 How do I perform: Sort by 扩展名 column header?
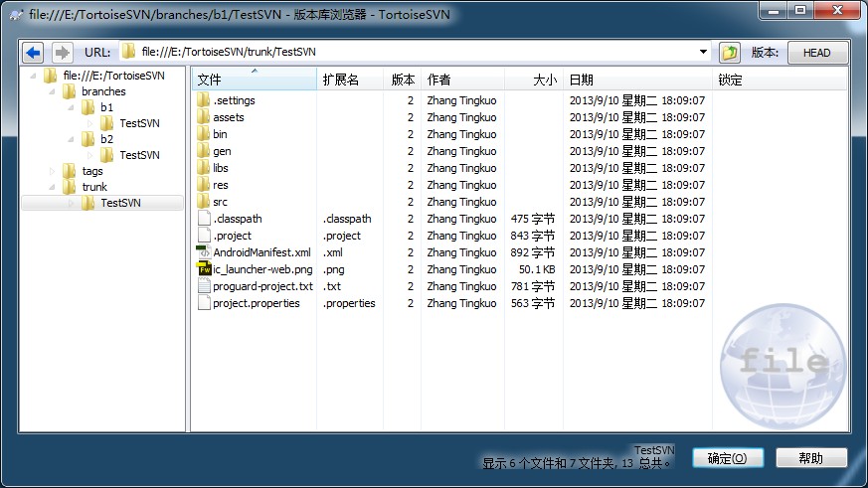[x=350, y=80]
